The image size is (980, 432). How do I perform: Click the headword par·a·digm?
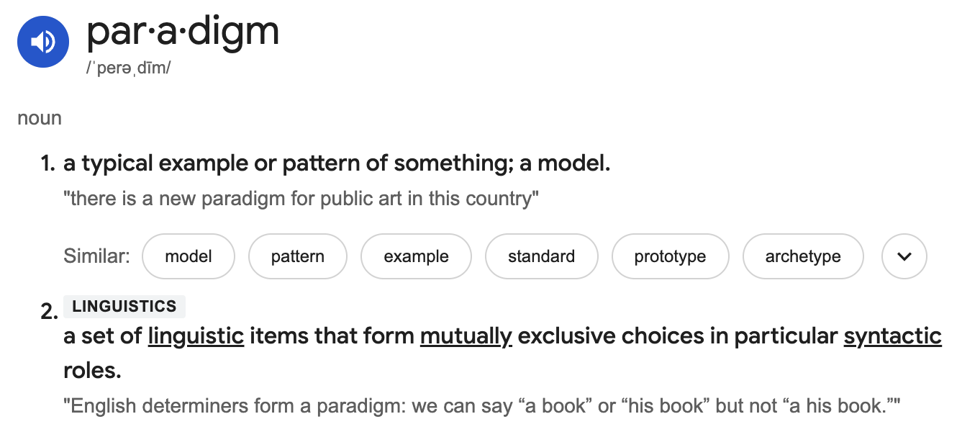click(x=183, y=32)
